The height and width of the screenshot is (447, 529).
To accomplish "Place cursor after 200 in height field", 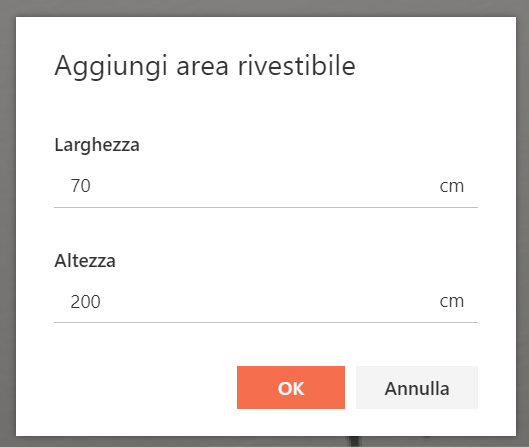I will point(102,302).
